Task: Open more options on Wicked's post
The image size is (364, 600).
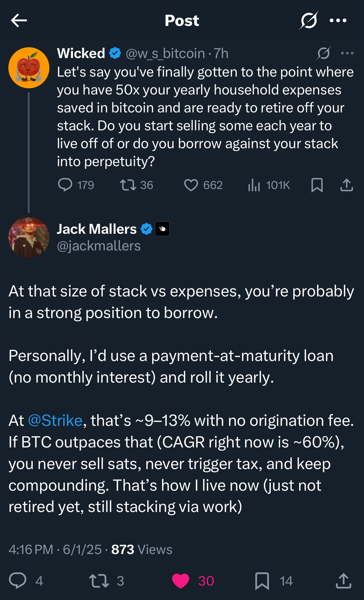Action: coord(347,53)
